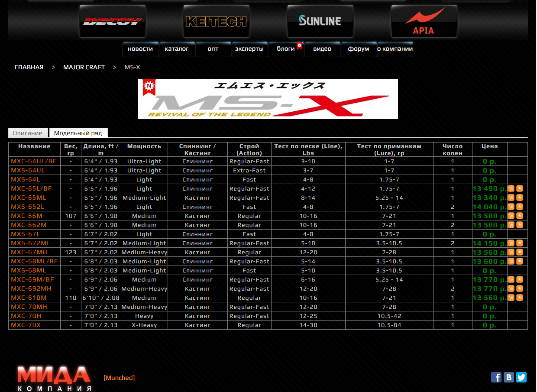Click the X-Heavy power cell
This screenshot has height=392, width=537.
[x=144, y=325]
